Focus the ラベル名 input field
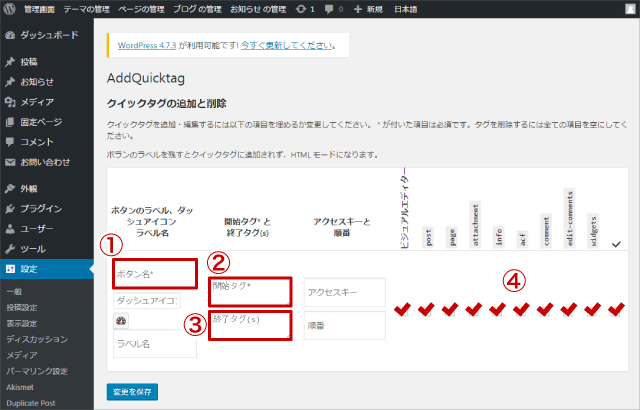The height and width of the screenshot is (410, 640). (x=155, y=344)
